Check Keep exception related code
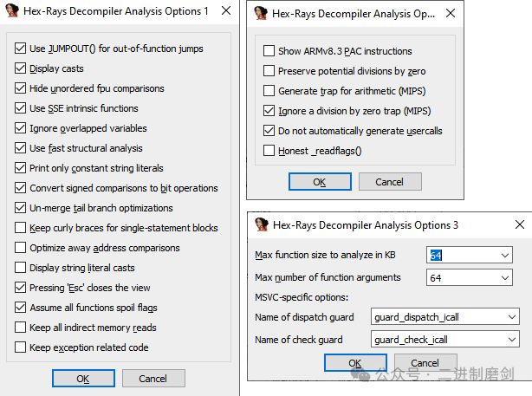This screenshot has width=532, height=396. point(20,347)
